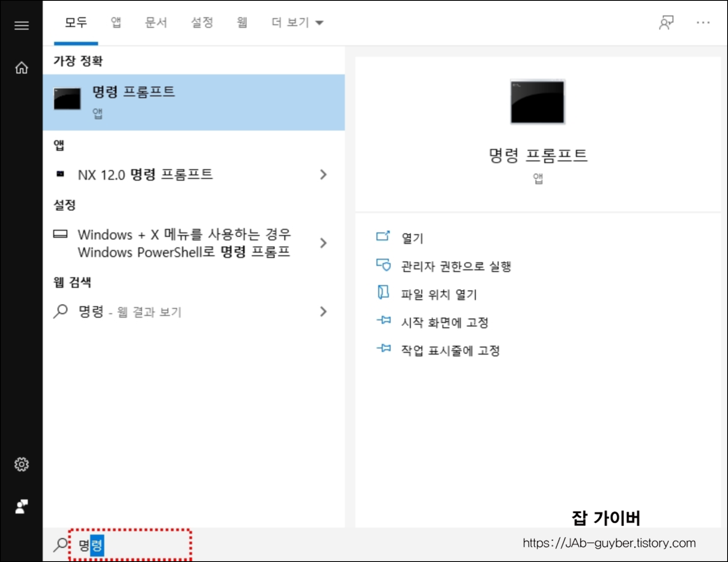Choose 관리자 권한으로 실행

[x=456, y=266]
